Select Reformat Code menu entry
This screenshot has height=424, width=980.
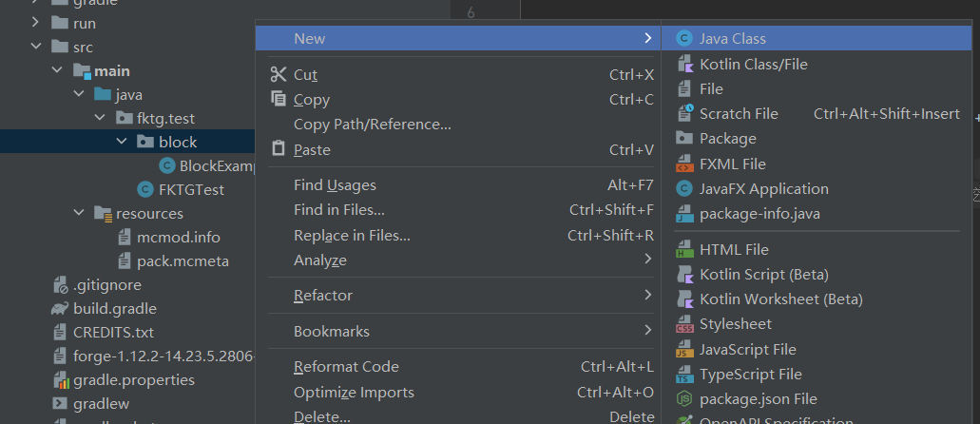[346, 367]
